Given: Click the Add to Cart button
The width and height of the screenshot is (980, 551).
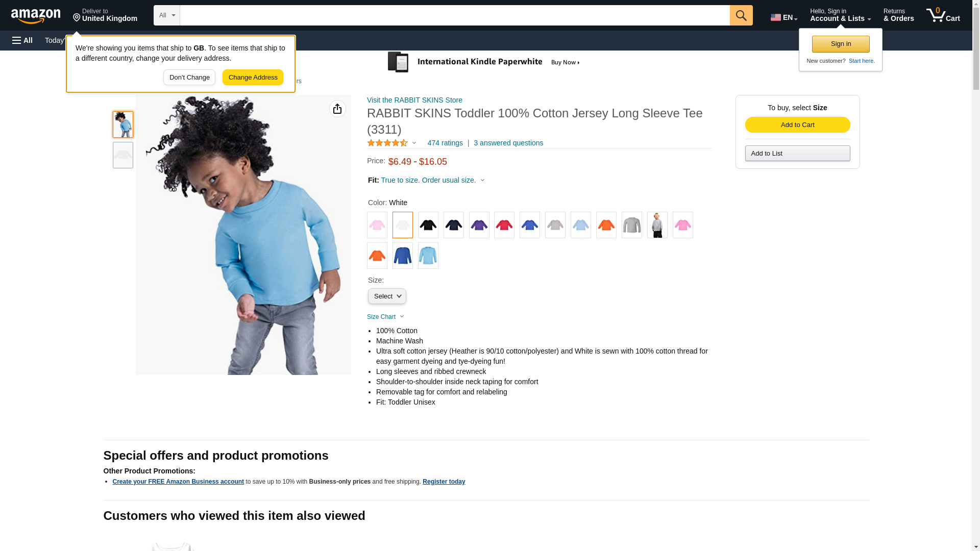Looking at the screenshot, I should [797, 125].
